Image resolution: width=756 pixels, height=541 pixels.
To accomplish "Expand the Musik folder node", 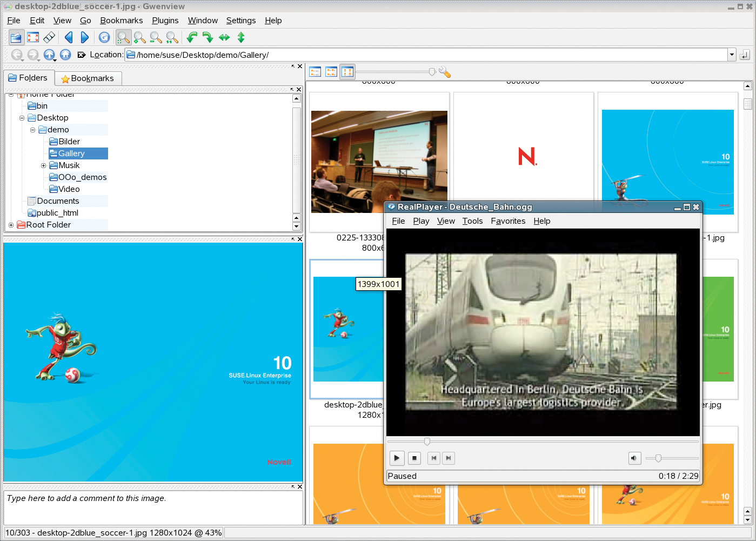I will pos(44,165).
